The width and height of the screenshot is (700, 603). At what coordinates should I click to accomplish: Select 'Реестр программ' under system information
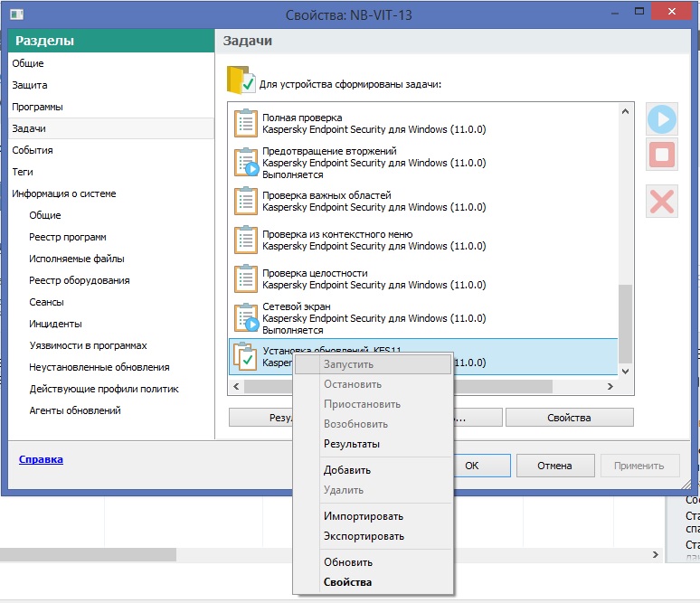tap(68, 237)
